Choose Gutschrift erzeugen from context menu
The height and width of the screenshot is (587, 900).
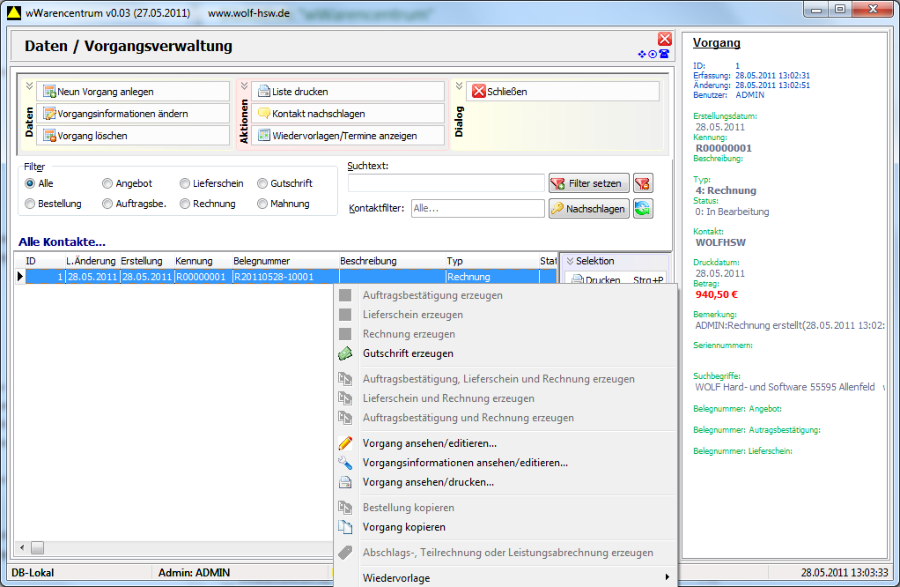click(408, 353)
